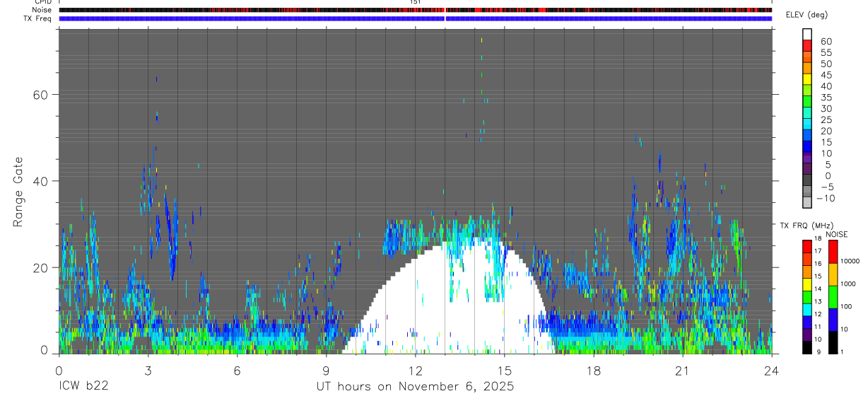Select the white top segment of ELEV colorbar
868x401 pixels.
tap(807, 35)
